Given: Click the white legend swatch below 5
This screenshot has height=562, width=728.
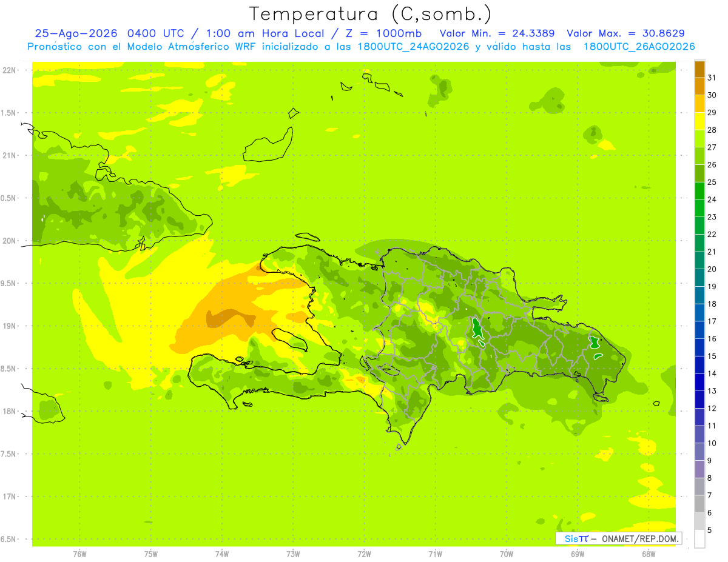Looking at the screenshot, I should point(699,539).
